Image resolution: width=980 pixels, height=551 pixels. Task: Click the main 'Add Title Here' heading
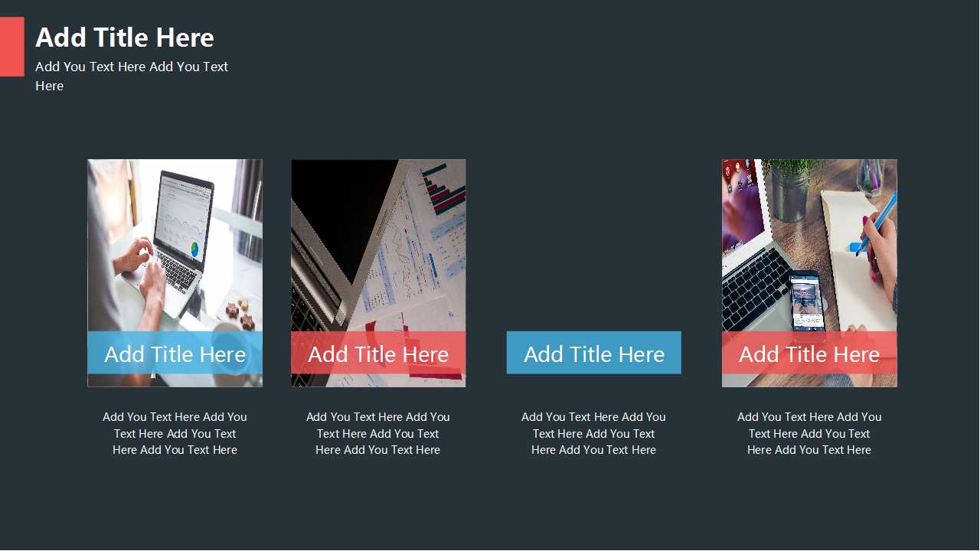coord(125,37)
